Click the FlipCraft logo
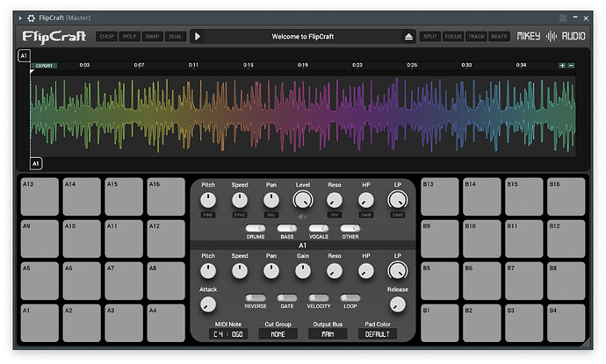Image resolution: width=606 pixels, height=364 pixels. click(x=54, y=37)
